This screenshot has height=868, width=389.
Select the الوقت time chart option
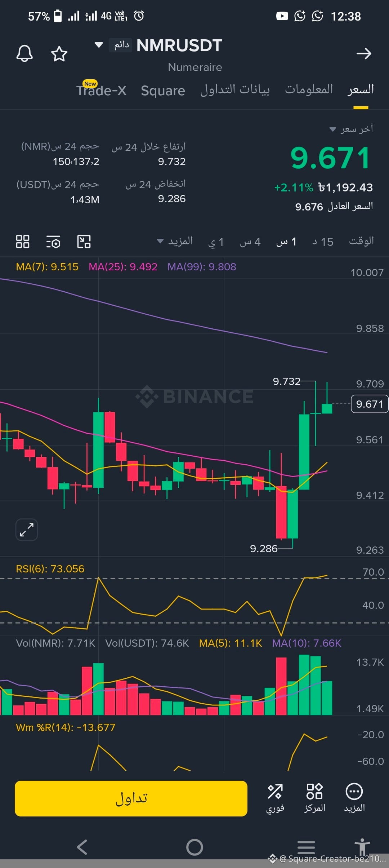(x=361, y=241)
